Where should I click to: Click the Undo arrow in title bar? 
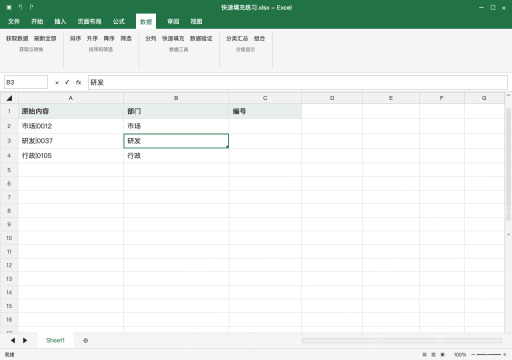(20, 7)
